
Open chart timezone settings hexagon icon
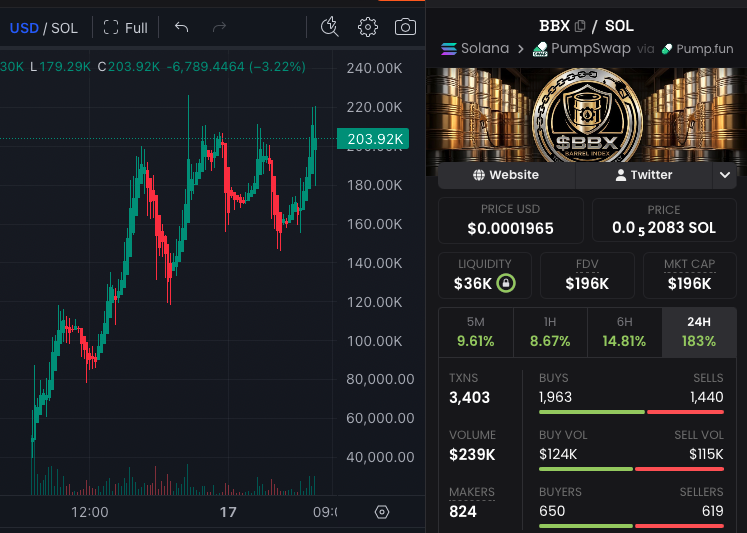pos(382,512)
